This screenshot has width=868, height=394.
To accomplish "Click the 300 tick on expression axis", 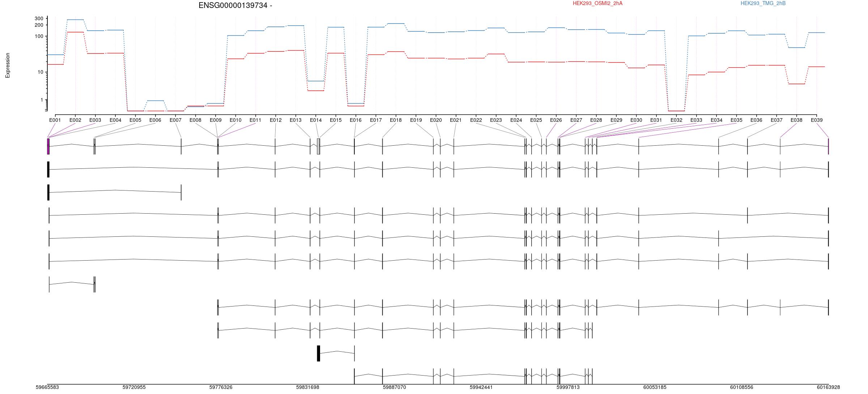I will [x=39, y=18].
